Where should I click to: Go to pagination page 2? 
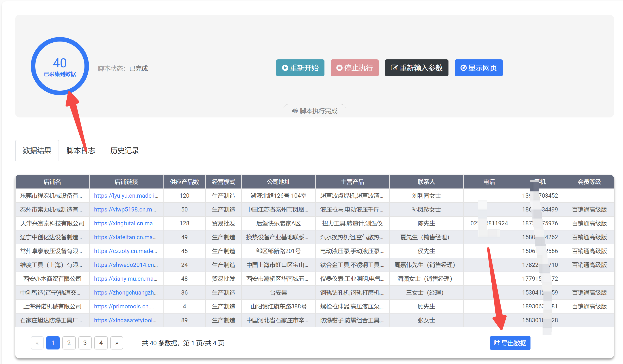point(69,343)
